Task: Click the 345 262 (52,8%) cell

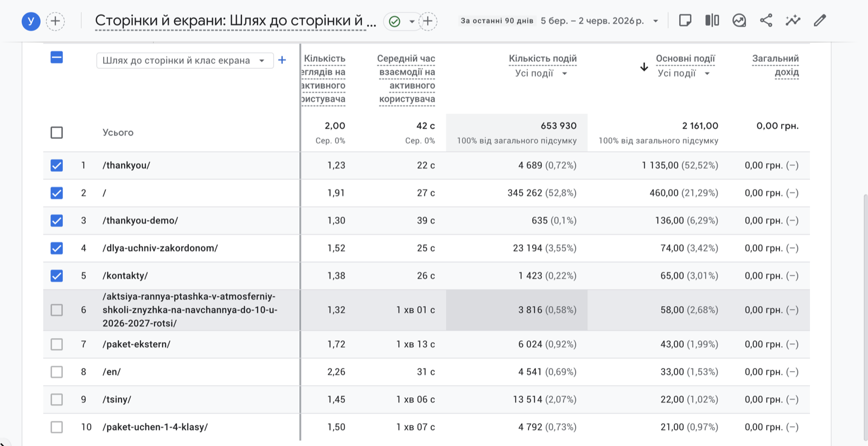Action: coord(542,193)
